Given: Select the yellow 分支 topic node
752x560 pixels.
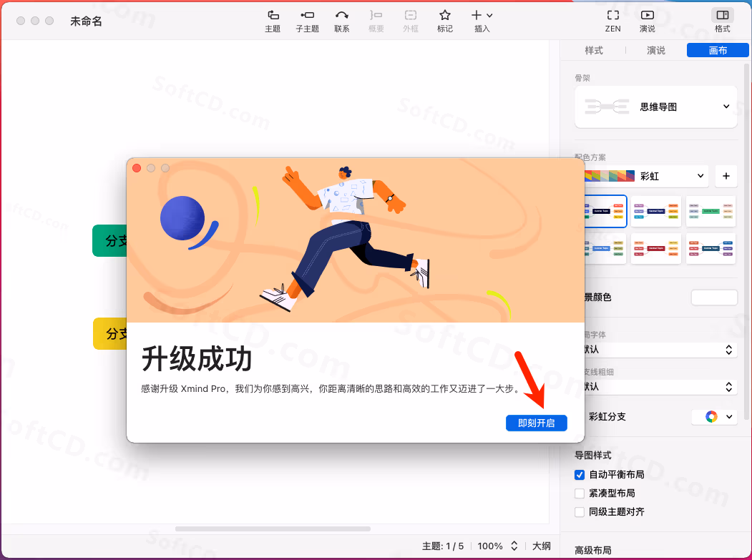Looking at the screenshot, I should 109,334.
